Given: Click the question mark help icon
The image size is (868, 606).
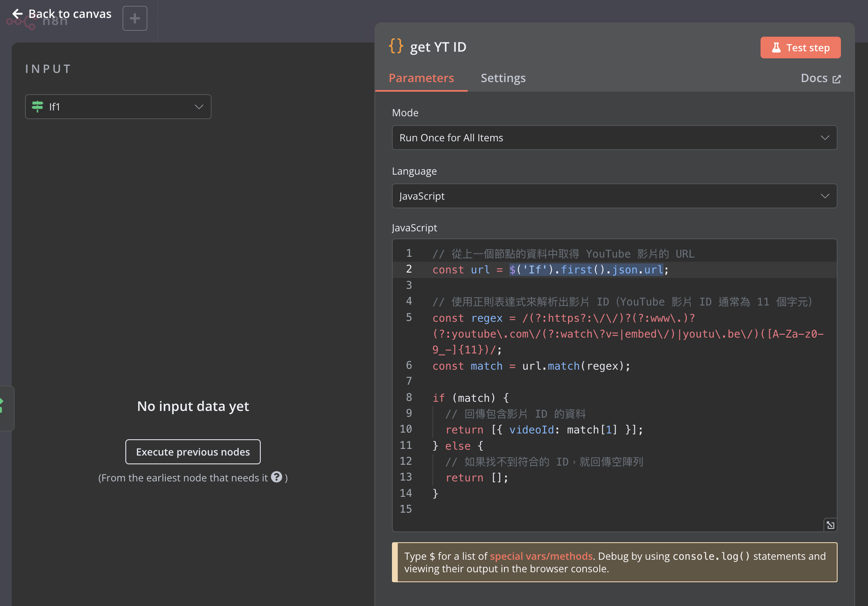Looking at the screenshot, I should pyautogui.click(x=277, y=477).
